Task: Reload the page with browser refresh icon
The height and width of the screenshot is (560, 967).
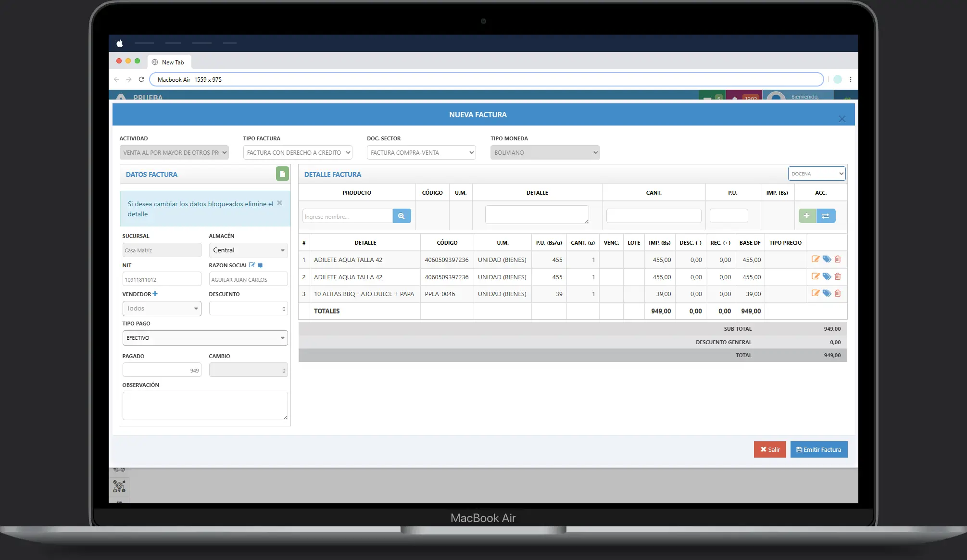Action: [x=141, y=79]
